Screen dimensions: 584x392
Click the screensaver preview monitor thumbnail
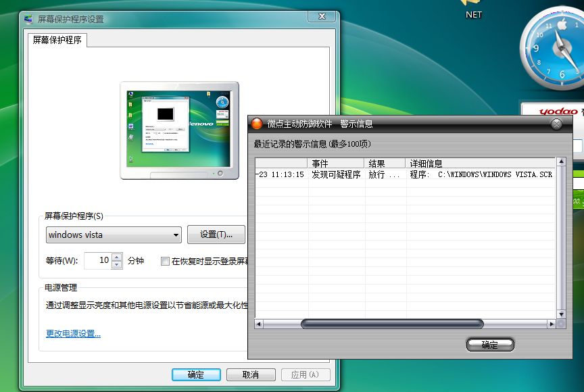click(180, 130)
